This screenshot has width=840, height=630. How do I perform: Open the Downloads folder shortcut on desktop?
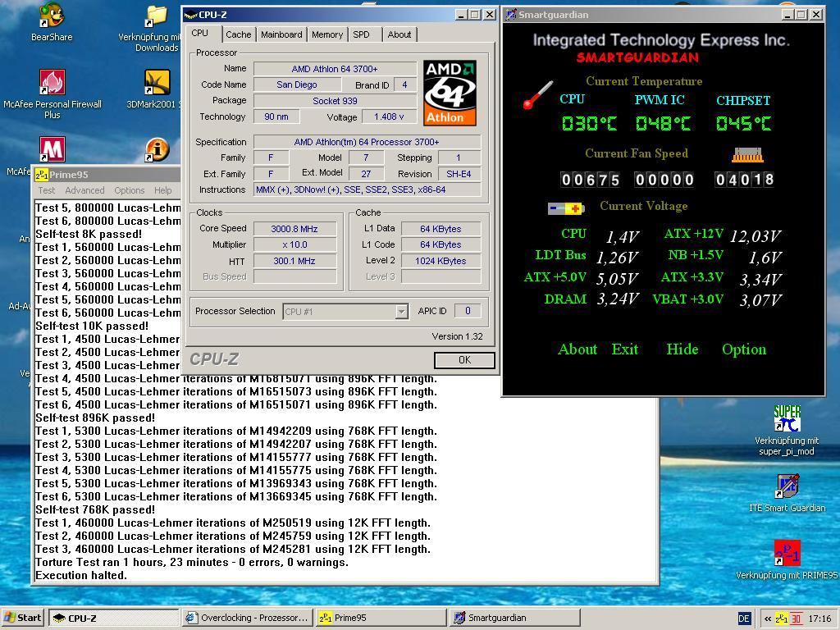click(155, 28)
